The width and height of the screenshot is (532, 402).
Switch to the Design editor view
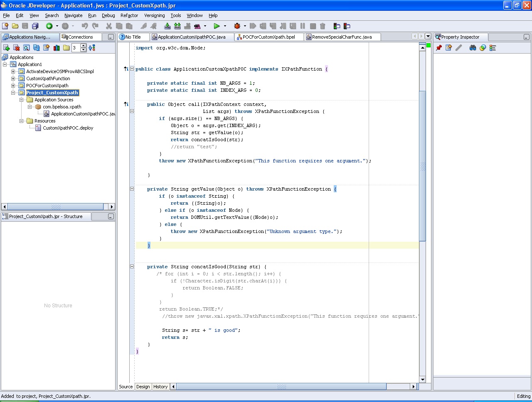(x=143, y=387)
